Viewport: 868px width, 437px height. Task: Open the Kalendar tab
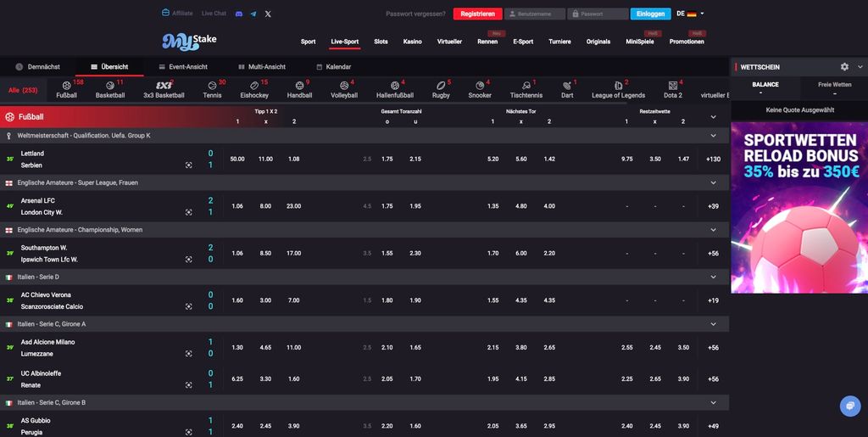(334, 66)
